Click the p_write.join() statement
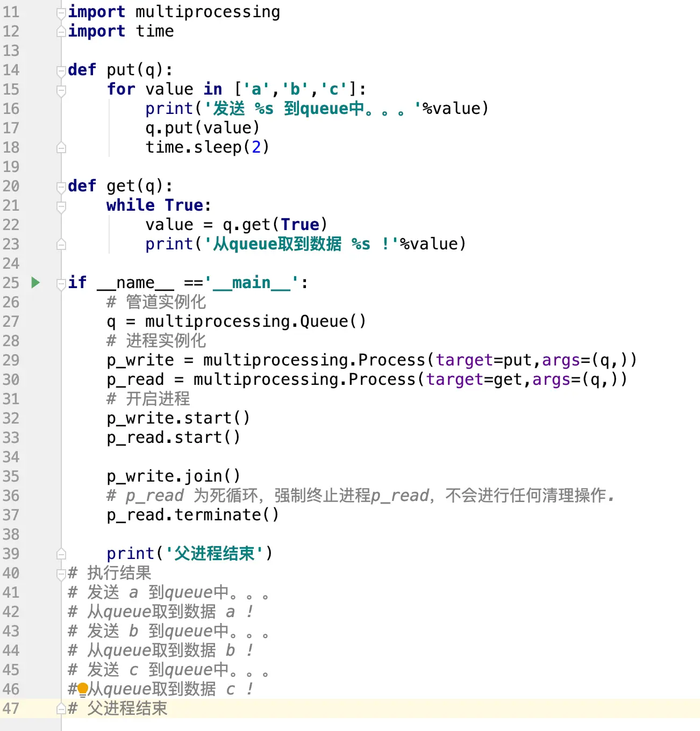 (x=174, y=476)
